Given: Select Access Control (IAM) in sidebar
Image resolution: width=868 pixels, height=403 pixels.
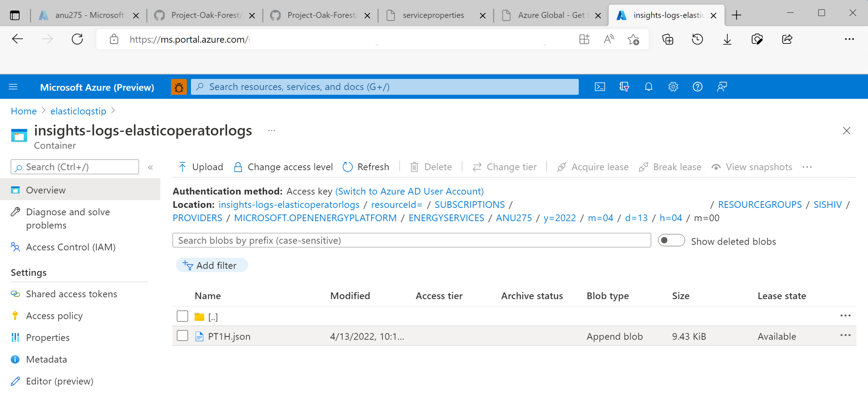Looking at the screenshot, I should [70, 247].
